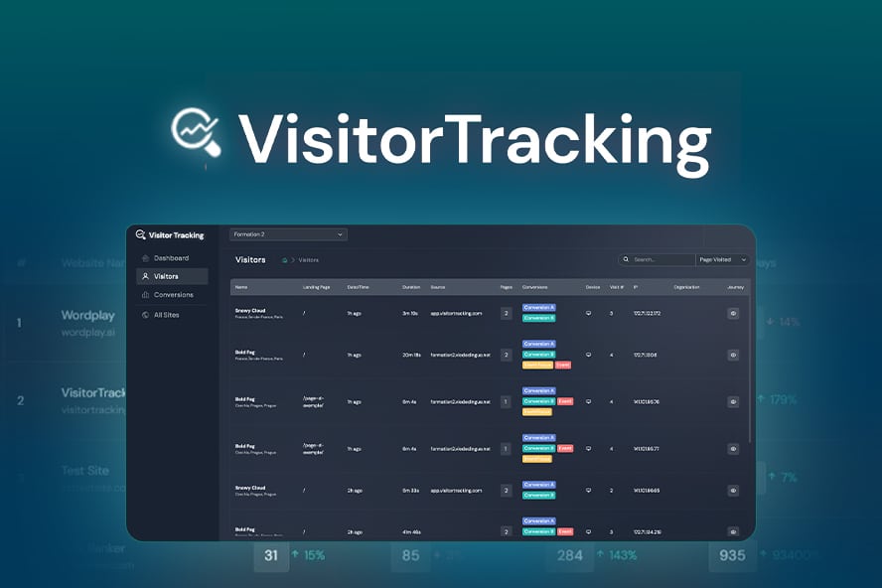Image resolution: width=882 pixels, height=588 pixels.
Task: Click the Conversion A badge for Snowy Cloud
Action: pos(540,307)
